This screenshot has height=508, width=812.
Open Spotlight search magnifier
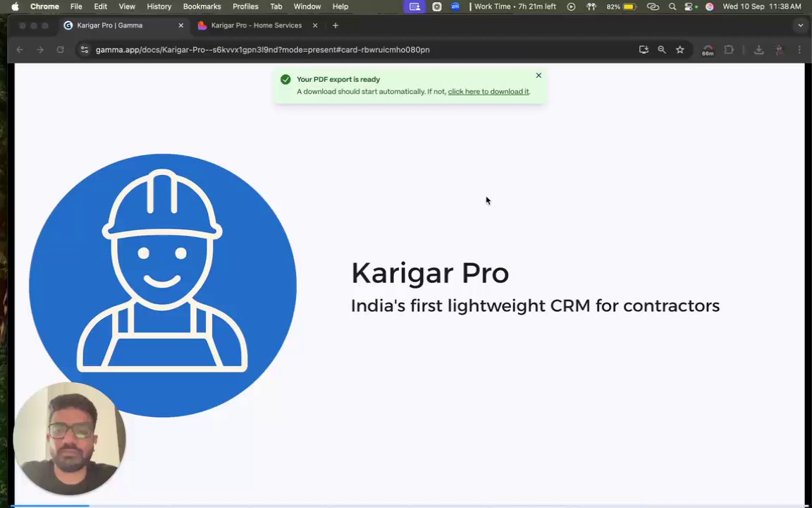pyautogui.click(x=672, y=7)
